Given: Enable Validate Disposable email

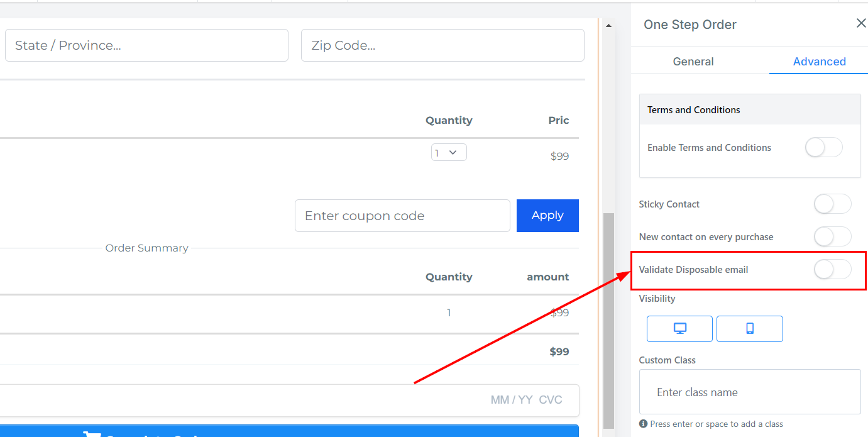Looking at the screenshot, I should coord(832,270).
